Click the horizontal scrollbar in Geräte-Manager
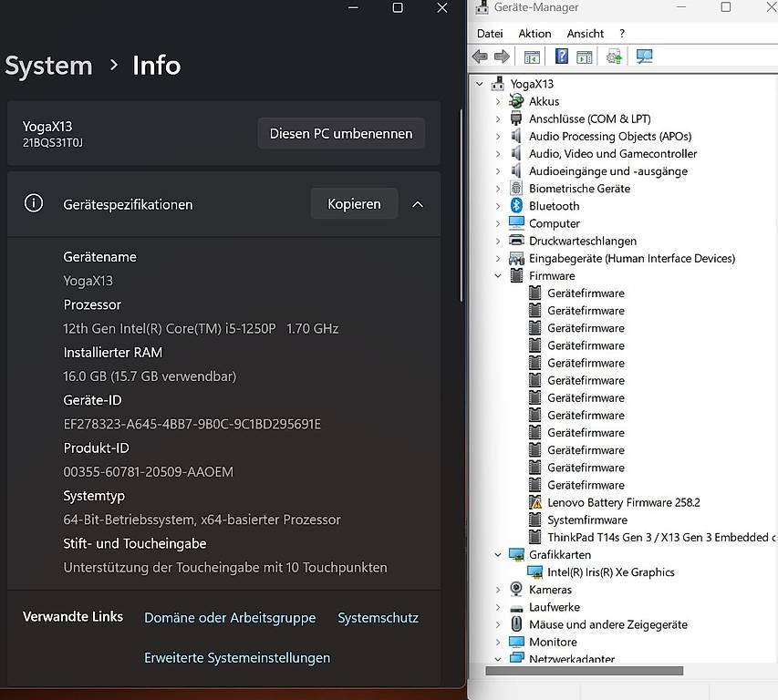778x700 pixels. 584,671
